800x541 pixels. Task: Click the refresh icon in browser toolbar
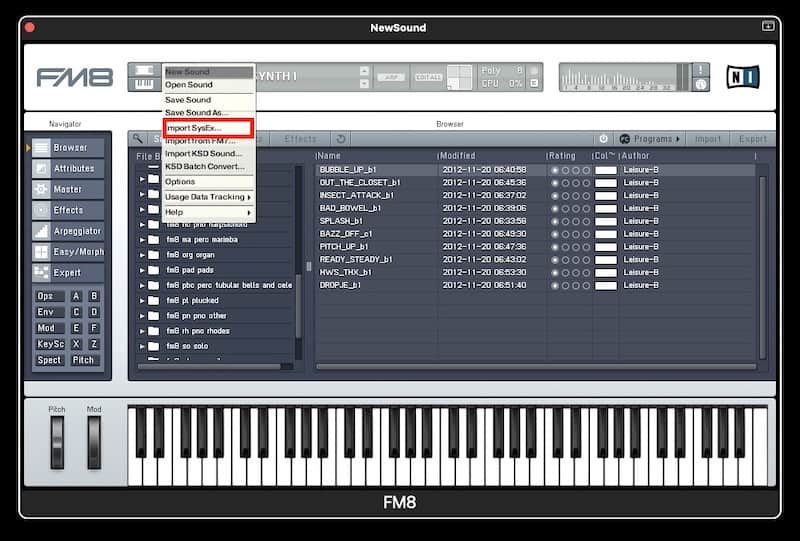point(341,139)
